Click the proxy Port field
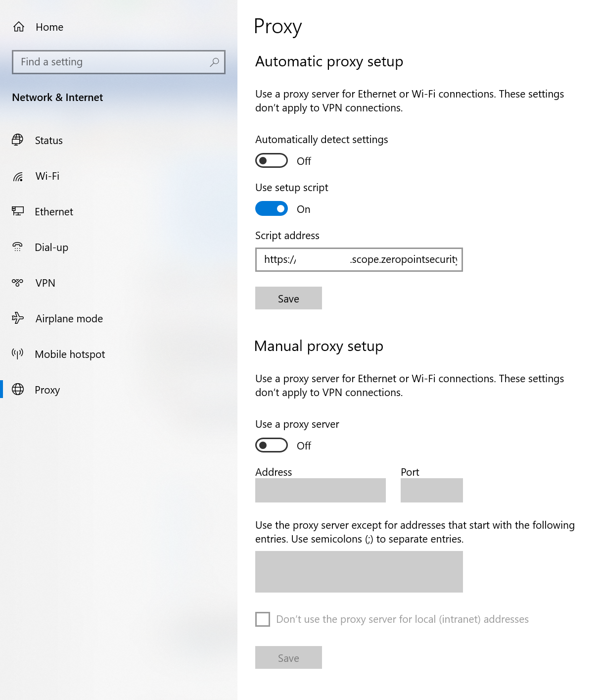The image size is (601, 700). [x=431, y=490]
